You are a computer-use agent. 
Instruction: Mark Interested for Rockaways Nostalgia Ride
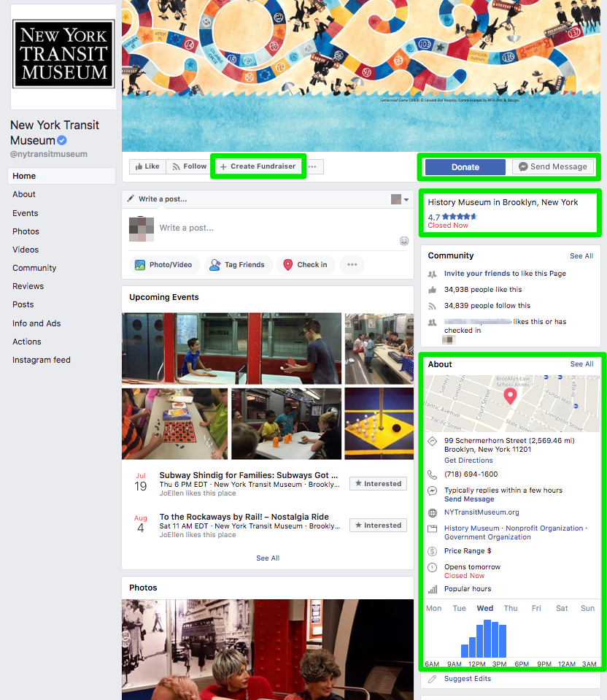pyautogui.click(x=378, y=525)
